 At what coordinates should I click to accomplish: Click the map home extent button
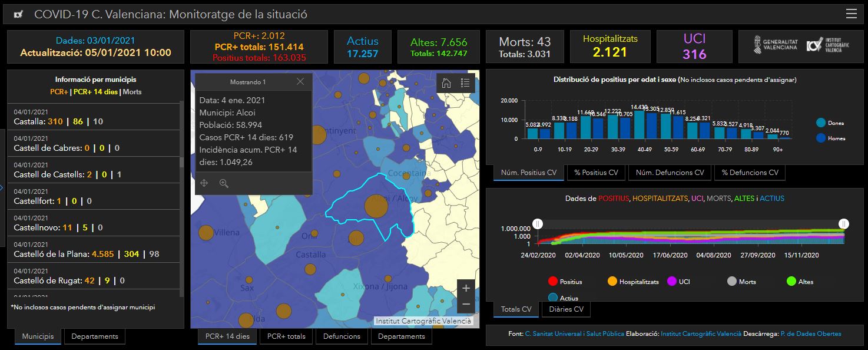tap(446, 83)
